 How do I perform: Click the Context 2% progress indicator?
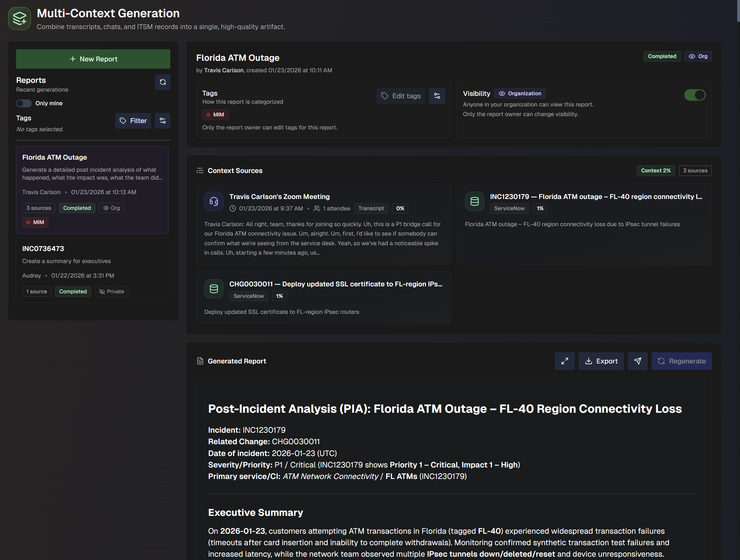pyautogui.click(x=655, y=171)
